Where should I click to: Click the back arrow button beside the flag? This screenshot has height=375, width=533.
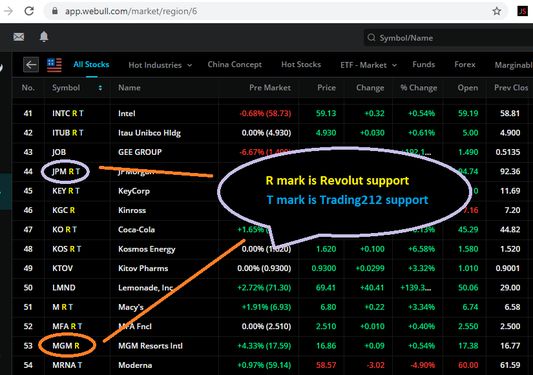coord(31,65)
